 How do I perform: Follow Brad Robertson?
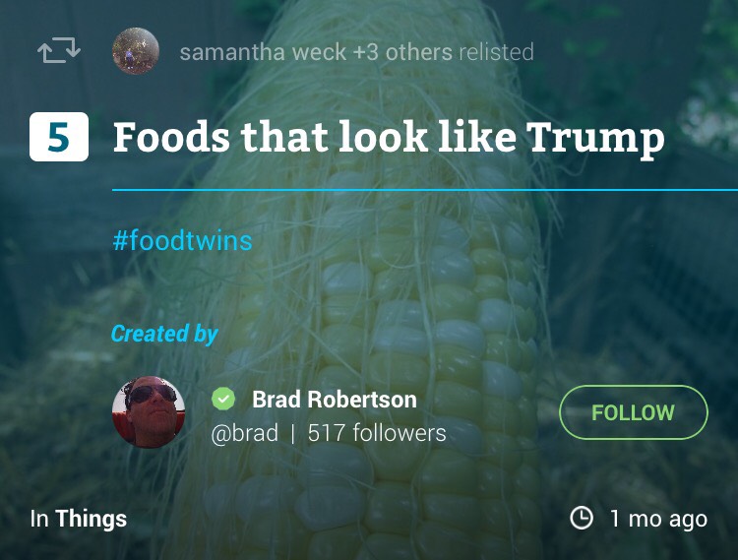point(633,412)
